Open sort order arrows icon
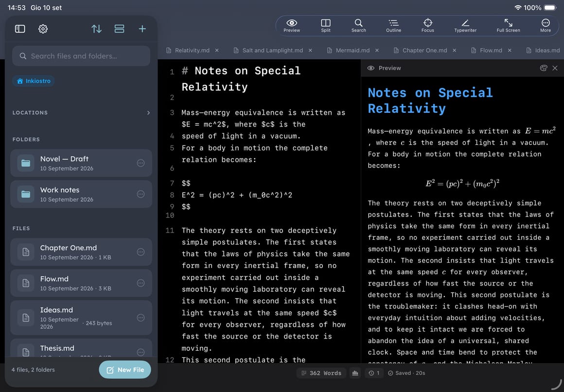564x392 pixels. [96, 29]
